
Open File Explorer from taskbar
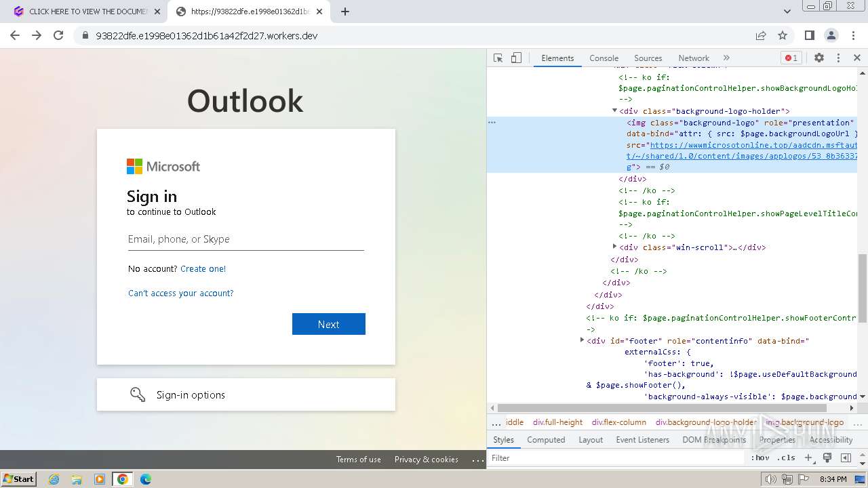(x=77, y=479)
